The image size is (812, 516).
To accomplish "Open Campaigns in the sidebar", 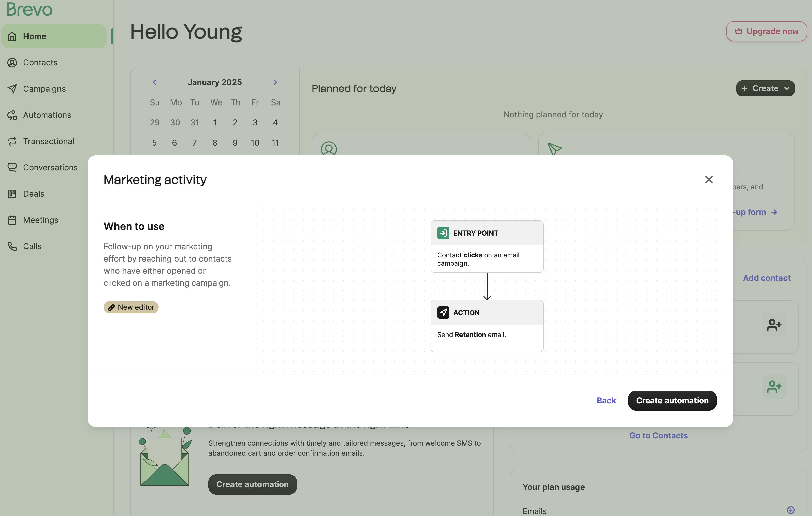I will [x=44, y=89].
